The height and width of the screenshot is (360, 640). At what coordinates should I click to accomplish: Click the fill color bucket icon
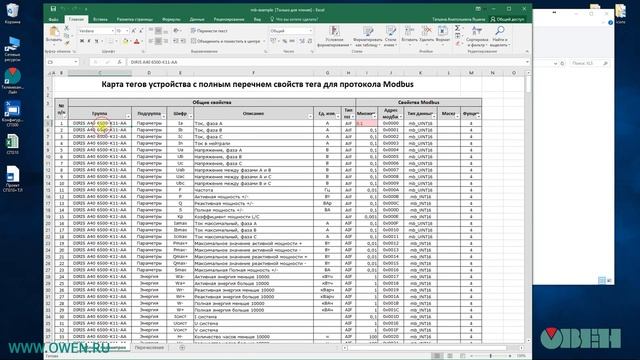[126, 41]
